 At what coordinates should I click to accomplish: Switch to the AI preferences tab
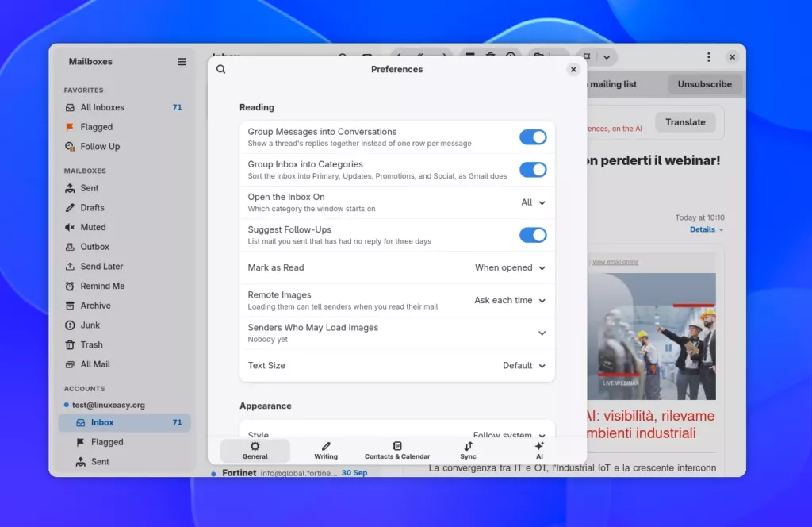click(x=539, y=450)
